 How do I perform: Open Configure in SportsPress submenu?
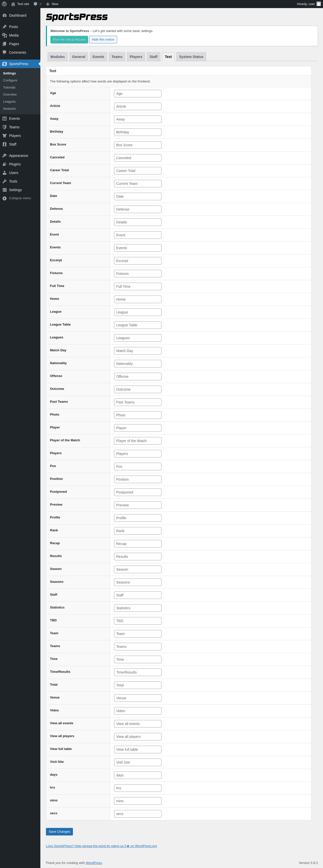tap(10, 80)
